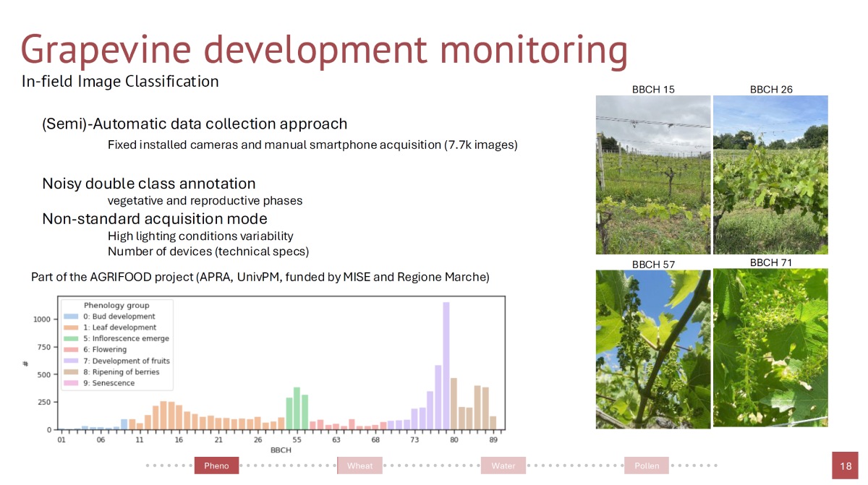Select the BBCH 15 vineyard photo

point(652,175)
